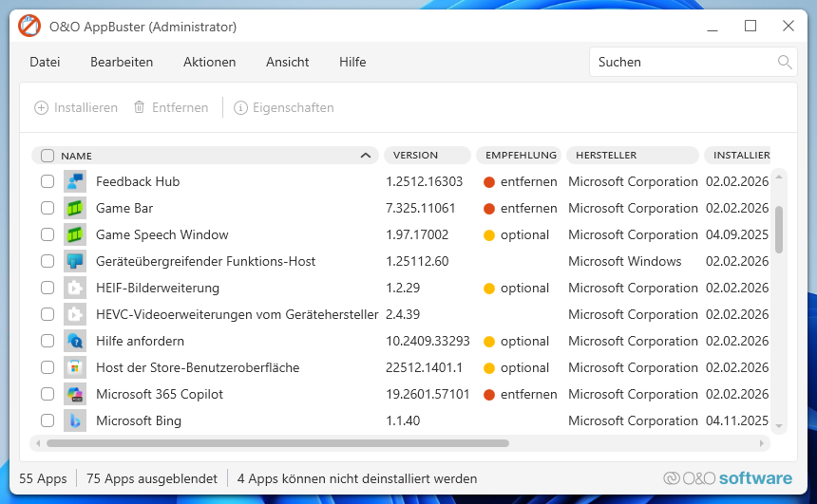Click the Host der Store-Benutzeroberfläche icon
The height and width of the screenshot is (504, 817).
tap(75, 367)
